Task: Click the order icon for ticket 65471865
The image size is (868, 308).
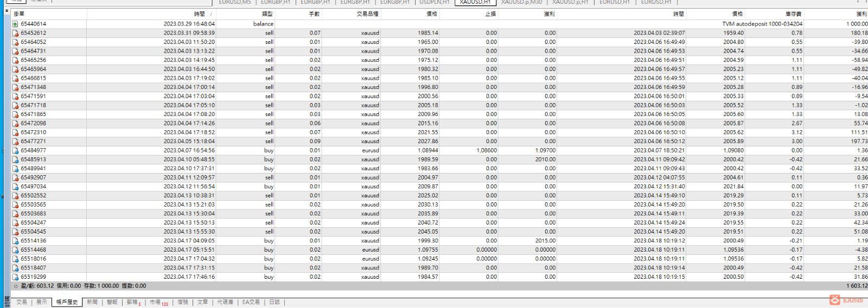Action: pyautogui.click(x=16, y=114)
